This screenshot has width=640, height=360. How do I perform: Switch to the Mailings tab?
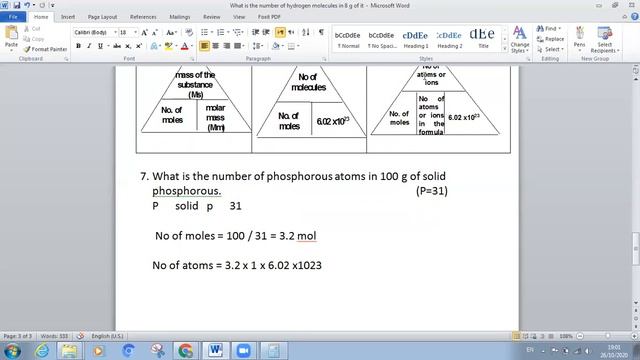tap(180, 17)
